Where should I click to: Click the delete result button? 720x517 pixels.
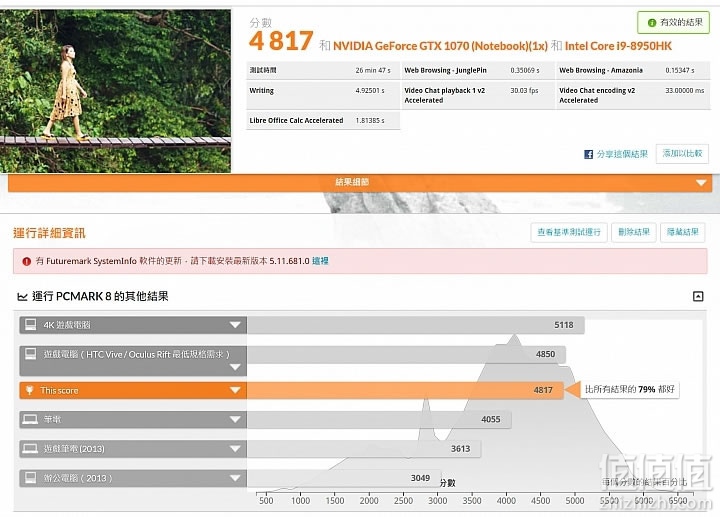(634, 232)
